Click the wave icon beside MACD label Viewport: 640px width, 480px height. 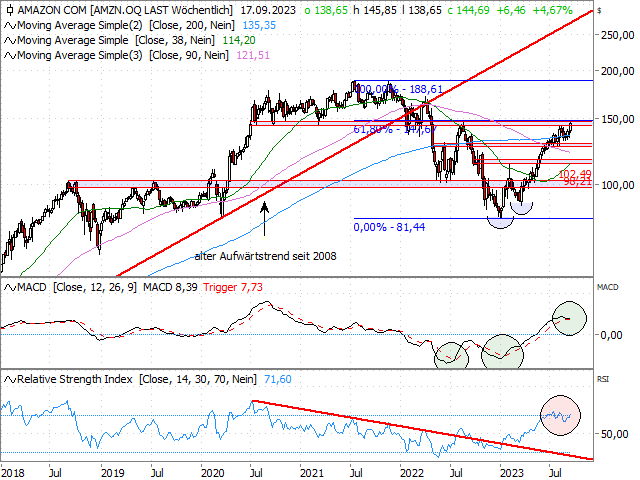point(10,288)
